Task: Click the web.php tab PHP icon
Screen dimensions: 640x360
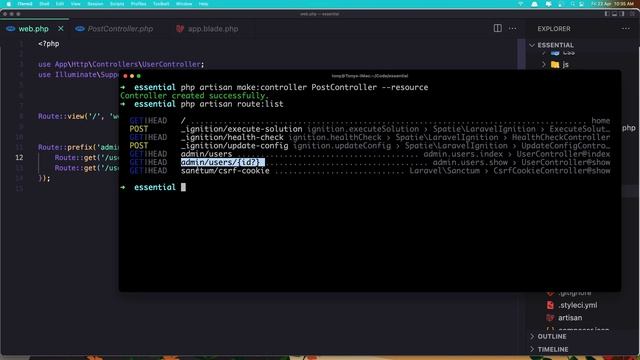Action: pos(11,29)
